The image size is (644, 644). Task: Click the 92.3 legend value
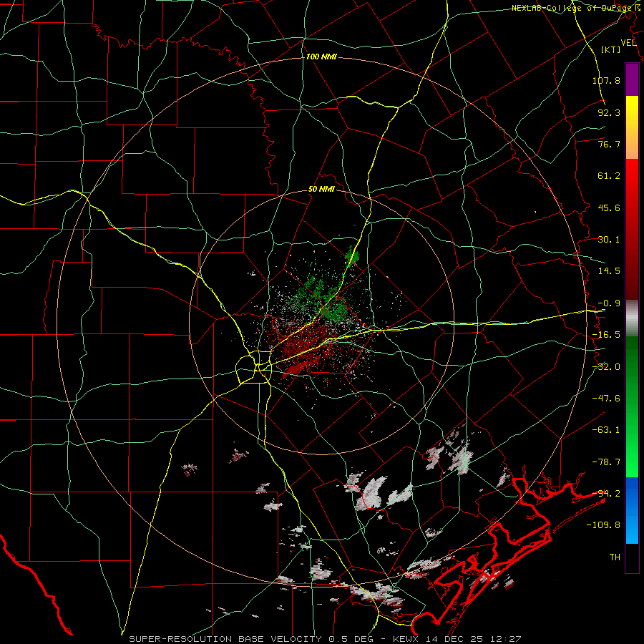coord(609,112)
